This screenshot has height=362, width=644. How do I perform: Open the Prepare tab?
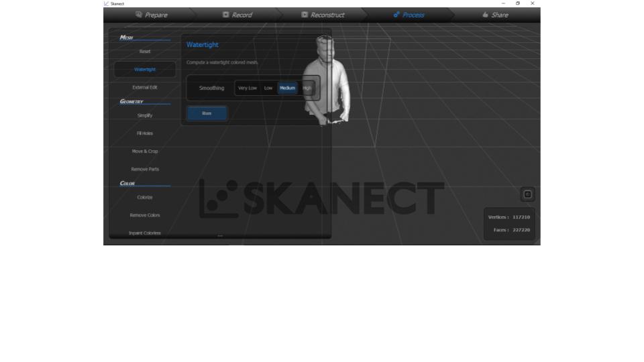tap(152, 15)
